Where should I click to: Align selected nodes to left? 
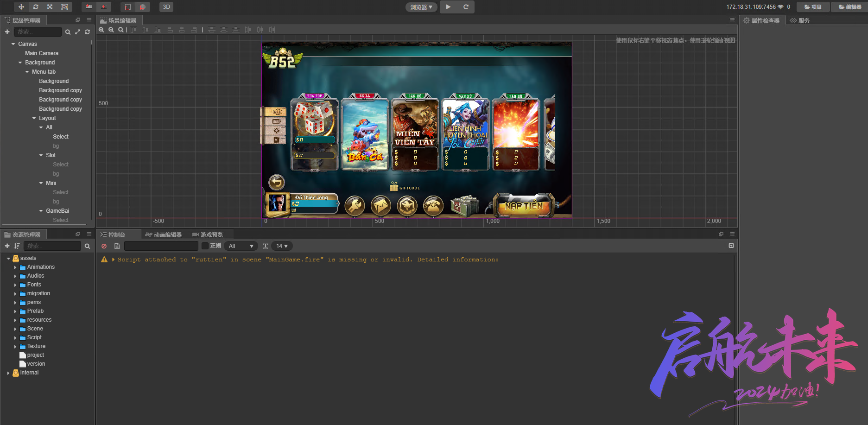pyautogui.click(x=170, y=30)
